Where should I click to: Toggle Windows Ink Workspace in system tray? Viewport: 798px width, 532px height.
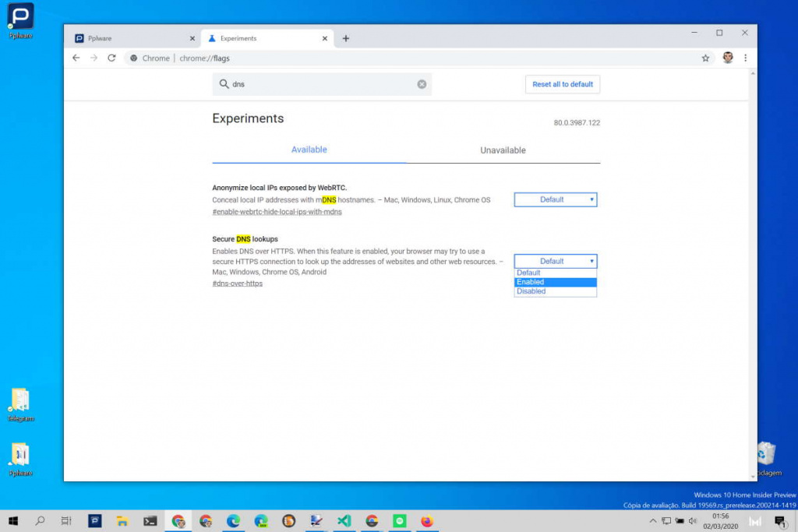(754, 522)
